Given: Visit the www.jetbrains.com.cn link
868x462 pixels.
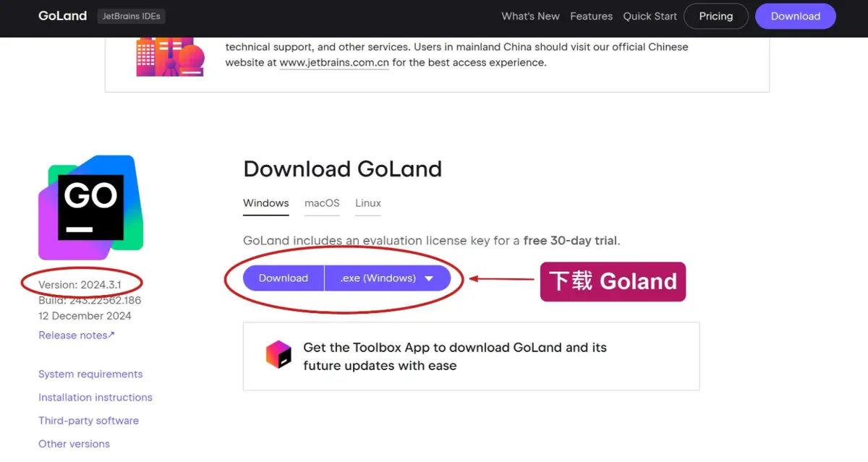Looking at the screenshot, I should click(334, 63).
